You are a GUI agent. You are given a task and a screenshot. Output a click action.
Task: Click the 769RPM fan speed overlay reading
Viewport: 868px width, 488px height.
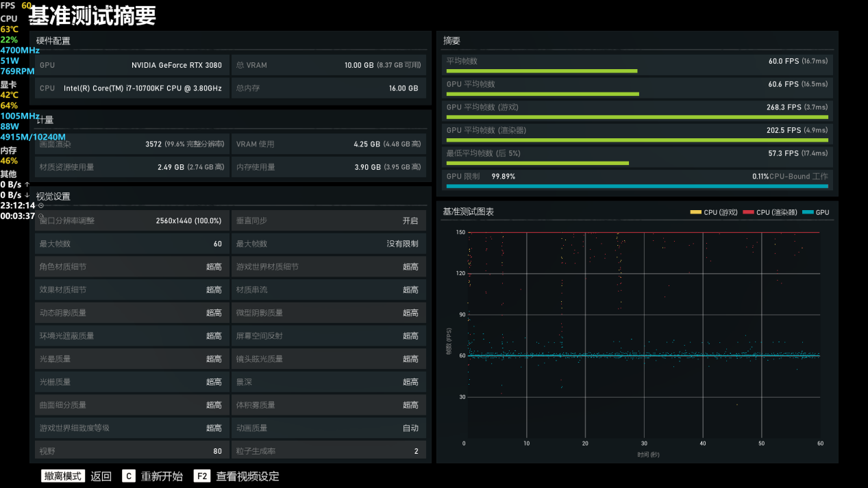pyautogui.click(x=17, y=71)
